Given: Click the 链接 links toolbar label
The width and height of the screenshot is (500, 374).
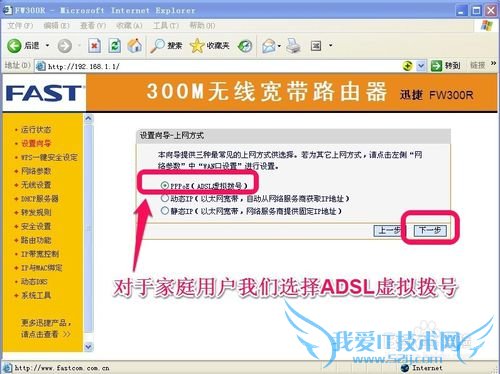Looking at the screenshot, I should pos(477,65).
